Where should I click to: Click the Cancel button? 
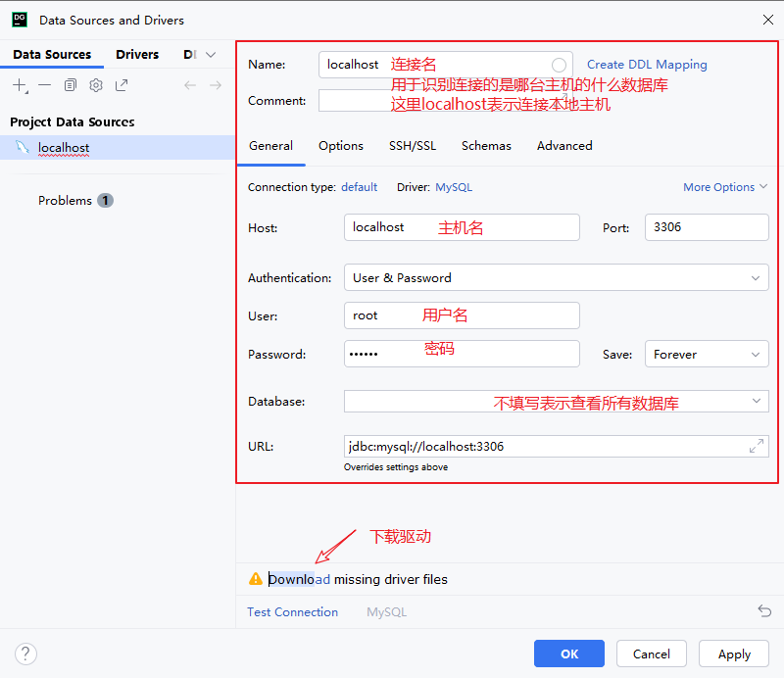pyautogui.click(x=651, y=654)
